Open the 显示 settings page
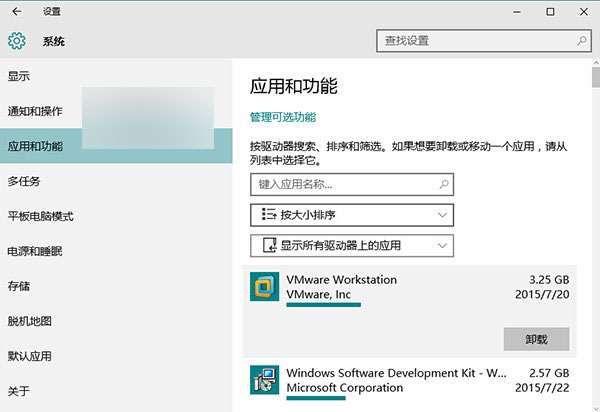Image resolution: width=600 pixels, height=412 pixels. 19,76
